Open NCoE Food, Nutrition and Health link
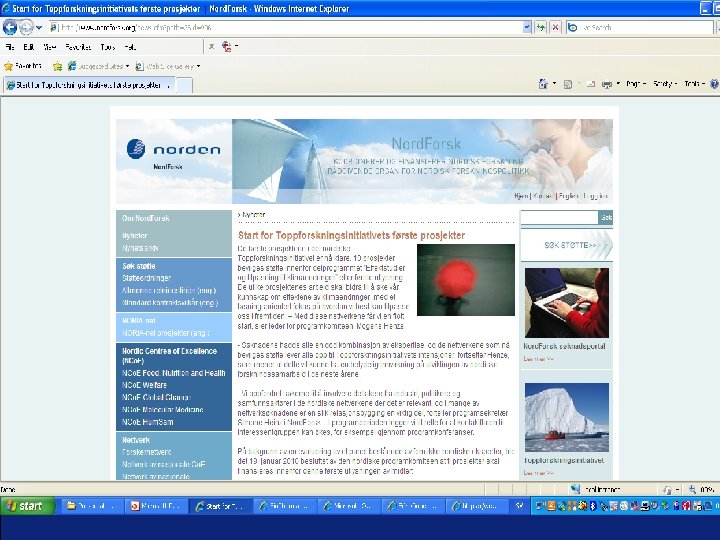The width and height of the screenshot is (720, 540). (x=174, y=373)
